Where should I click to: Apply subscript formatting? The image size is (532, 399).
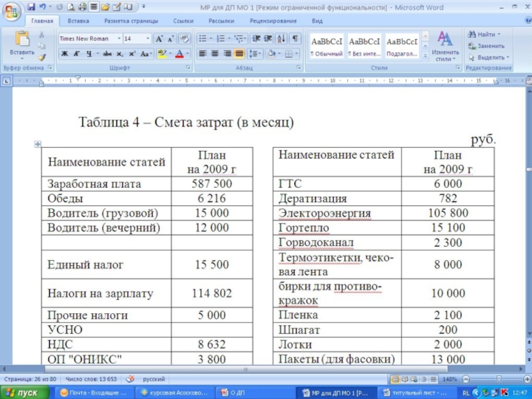tap(120, 53)
